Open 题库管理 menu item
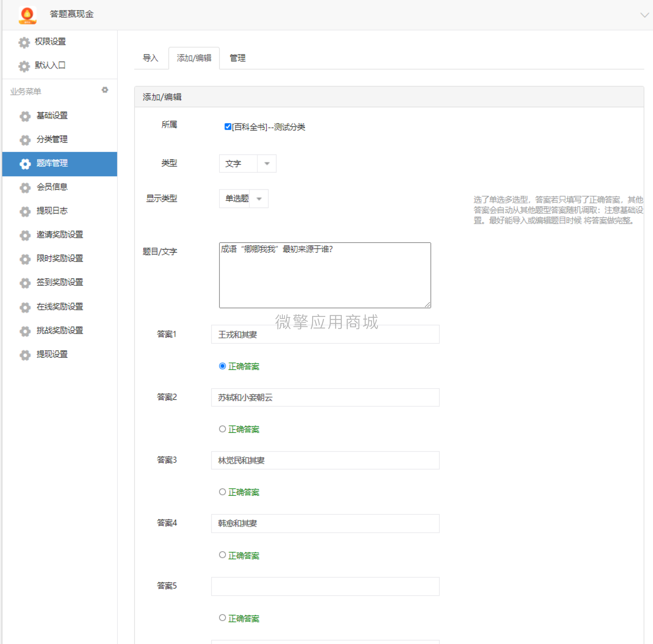Screen dimensions: 653x644 click(x=60, y=164)
